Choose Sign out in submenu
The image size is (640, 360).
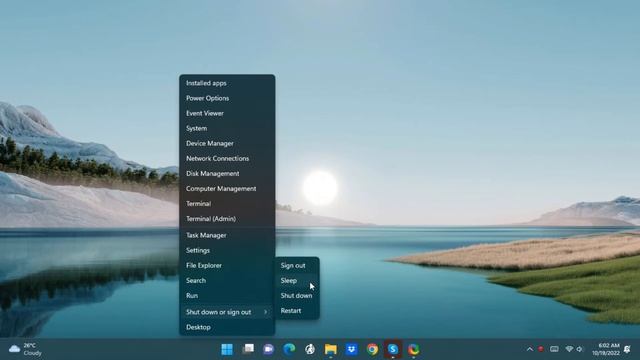[x=297, y=266]
